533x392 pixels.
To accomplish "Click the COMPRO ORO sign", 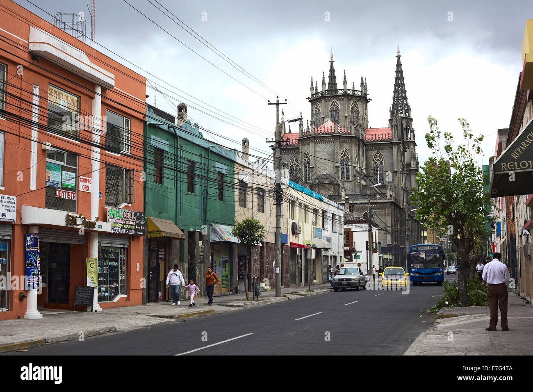I will (x=85, y=184).
